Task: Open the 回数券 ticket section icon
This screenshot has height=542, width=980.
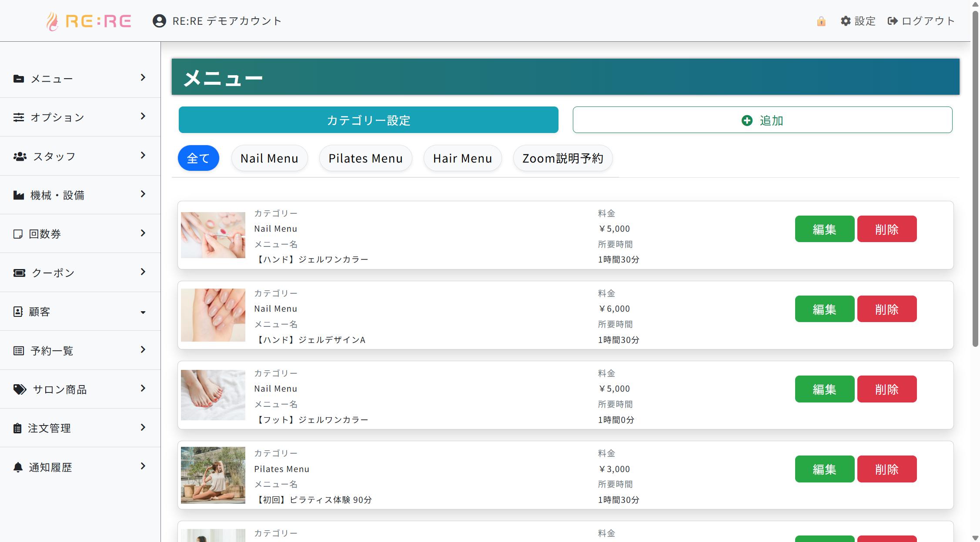Action: pos(18,233)
